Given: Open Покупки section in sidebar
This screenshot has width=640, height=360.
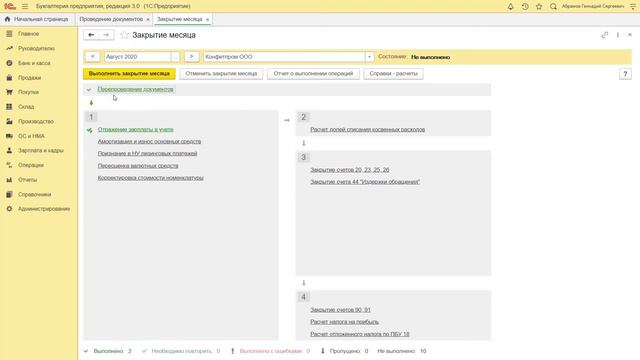Looking at the screenshot, I should tap(28, 92).
